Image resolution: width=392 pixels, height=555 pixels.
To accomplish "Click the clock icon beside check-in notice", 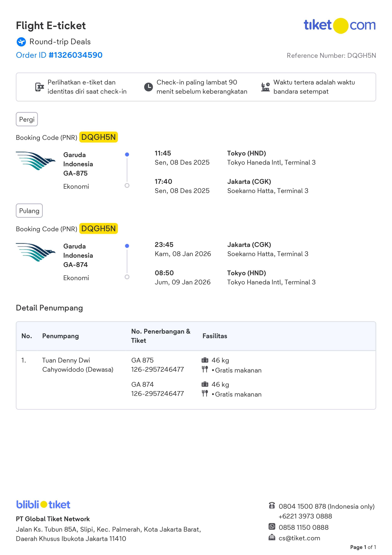I will 148,87.
